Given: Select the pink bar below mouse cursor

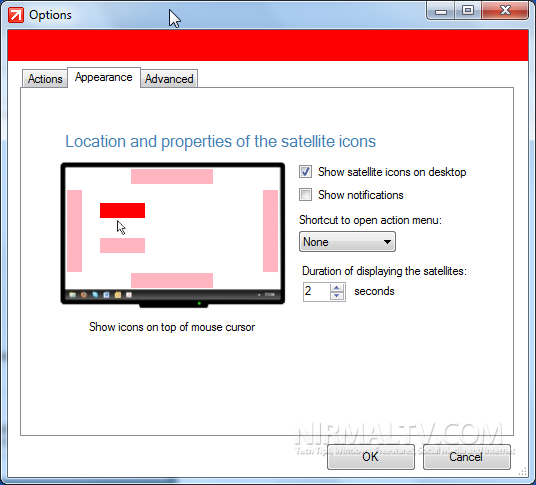Looking at the screenshot, I should [122, 245].
